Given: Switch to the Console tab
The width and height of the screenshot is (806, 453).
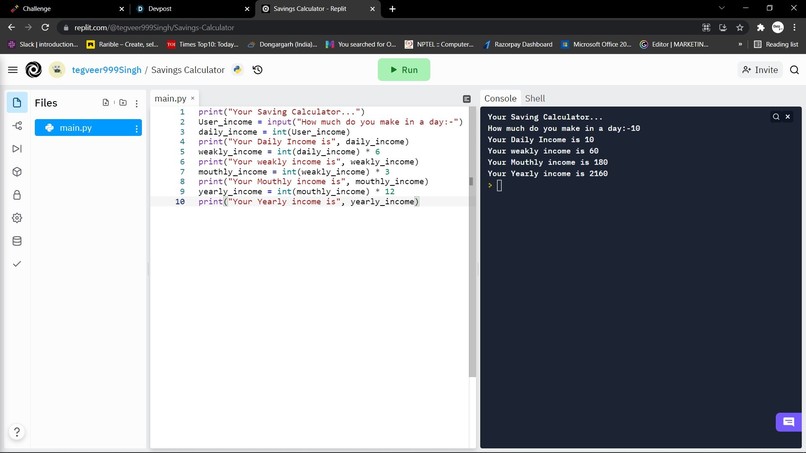Looking at the screenshot, I should [x=500, y=98].
